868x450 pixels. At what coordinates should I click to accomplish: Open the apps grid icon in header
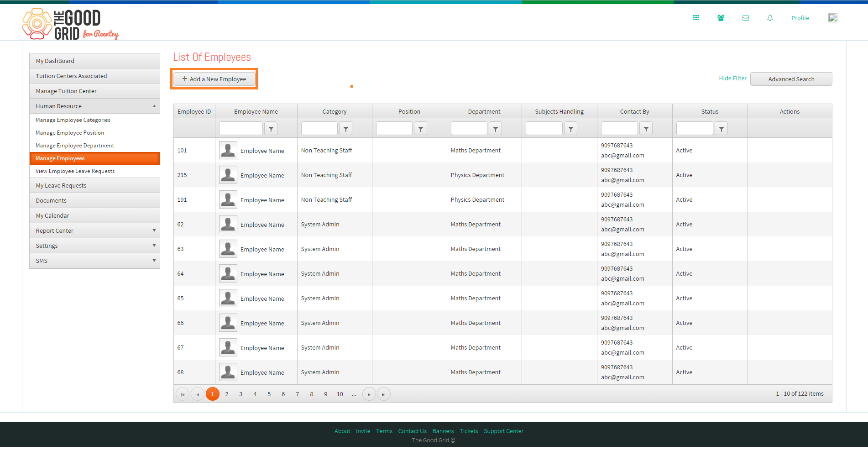tap(696, 18)
